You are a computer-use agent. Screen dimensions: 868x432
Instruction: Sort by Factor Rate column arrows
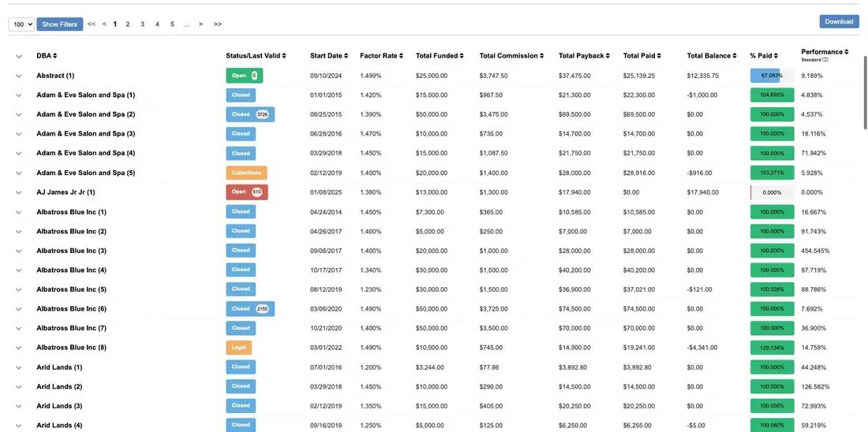(x=401, y=56)
